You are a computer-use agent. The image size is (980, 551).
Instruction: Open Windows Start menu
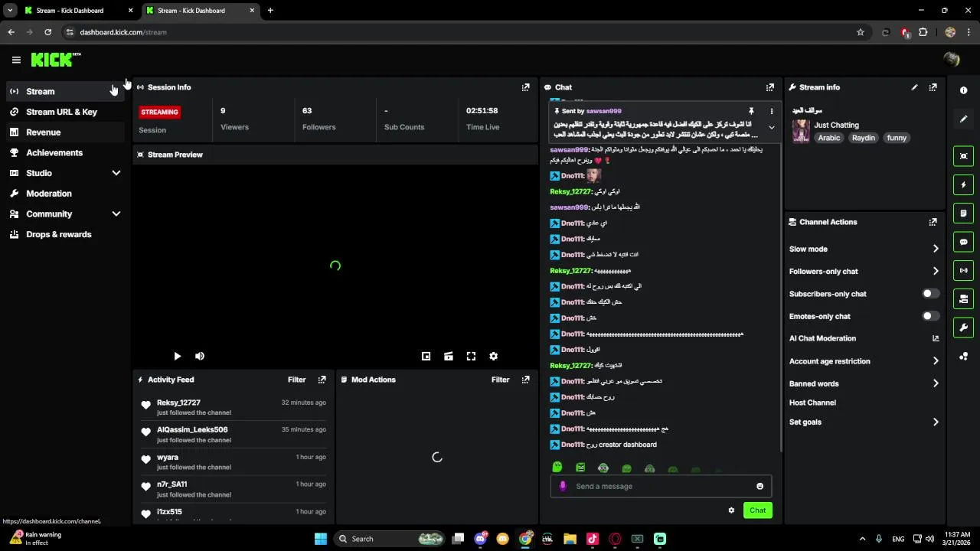pyautogui.click(x=321, y=539)
